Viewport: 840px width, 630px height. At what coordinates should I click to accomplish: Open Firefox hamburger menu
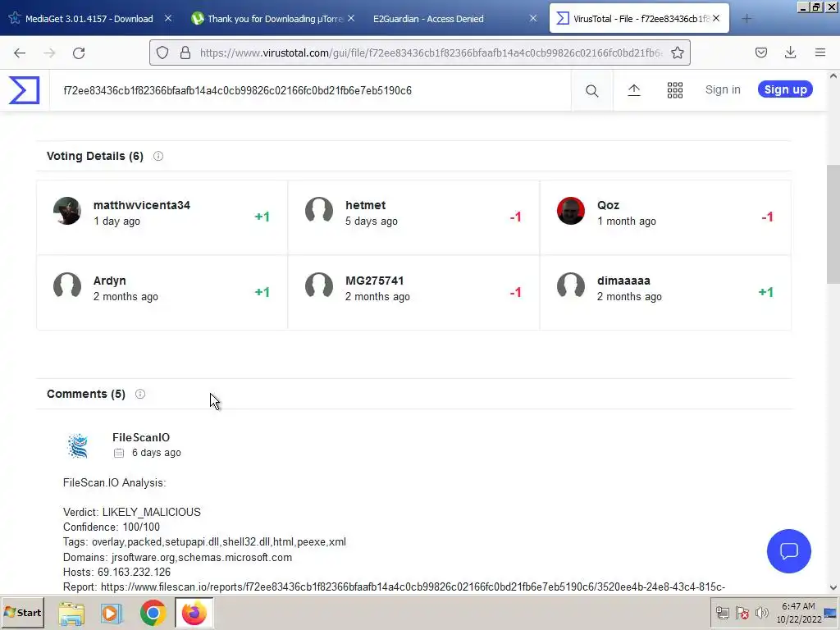pyautogui.click(x=820, y=52)
